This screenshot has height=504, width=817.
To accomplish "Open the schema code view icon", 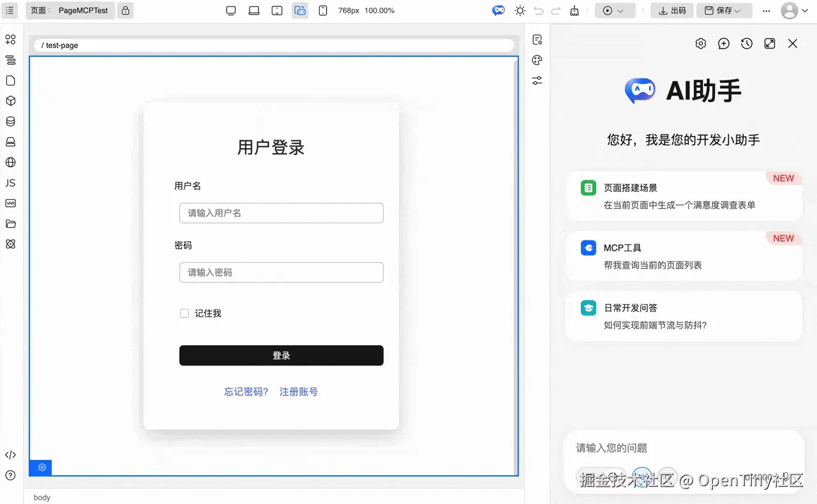I will pos(10,455).
